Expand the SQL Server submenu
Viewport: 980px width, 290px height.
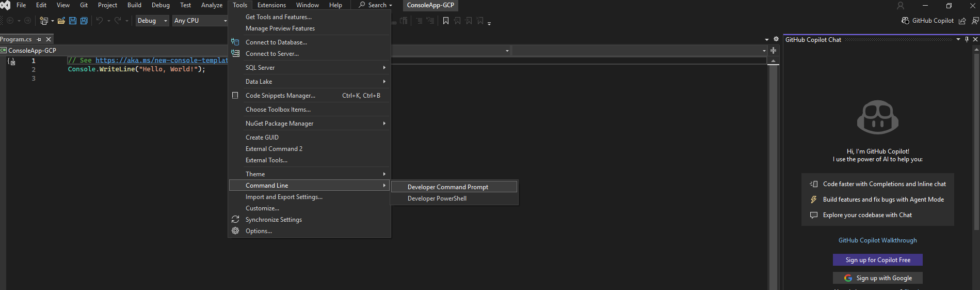[x=309, y=68]
